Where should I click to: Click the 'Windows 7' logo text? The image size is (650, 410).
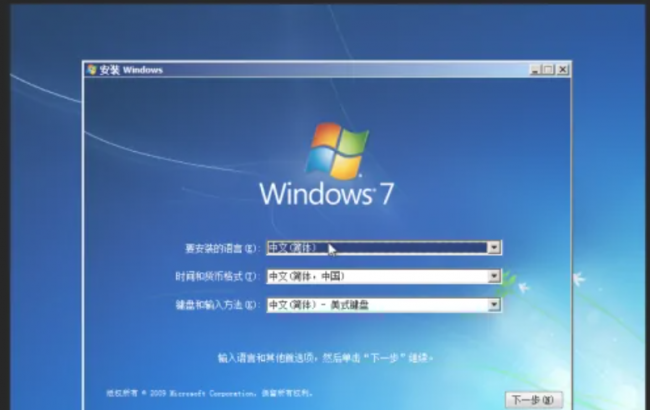coord(327,194)
